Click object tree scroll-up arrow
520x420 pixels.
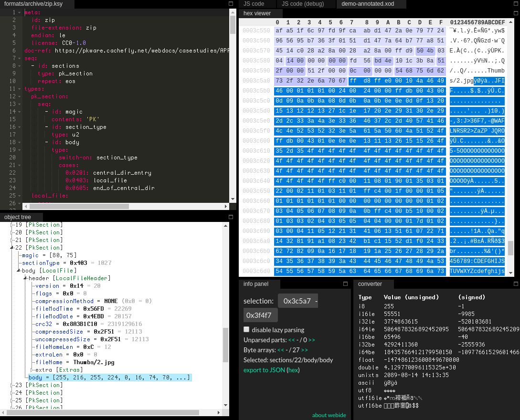coord(225,226)
